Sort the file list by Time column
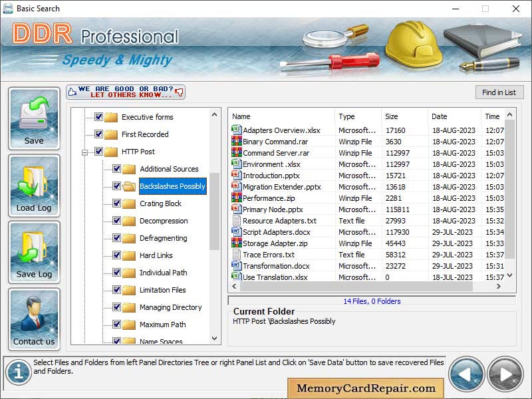 pyautogui.click(x=493, y=116)
